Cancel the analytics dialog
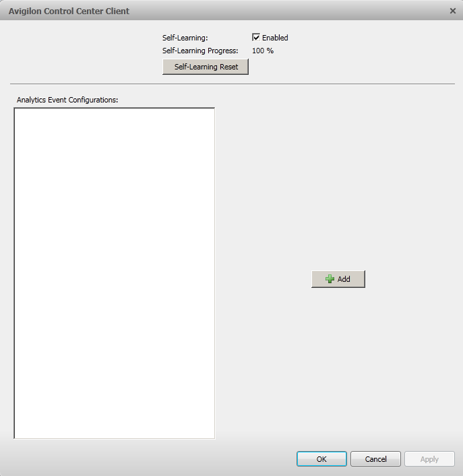The width and height of the screenshot is (463, 476). (x=375, y=458)
